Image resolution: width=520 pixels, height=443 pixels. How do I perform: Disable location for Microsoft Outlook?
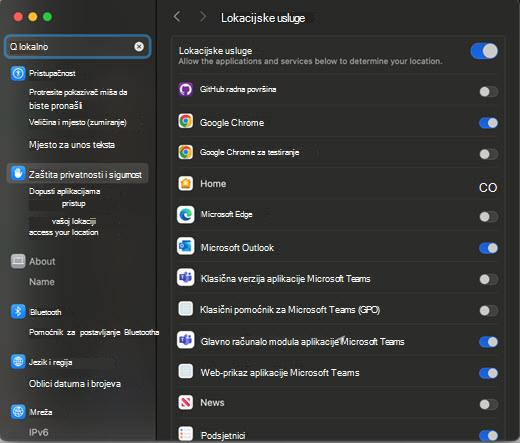pos(489,248)
